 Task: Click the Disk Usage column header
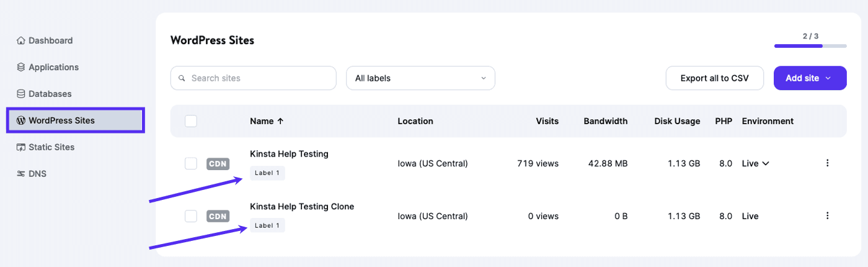(x=677, y=121)
